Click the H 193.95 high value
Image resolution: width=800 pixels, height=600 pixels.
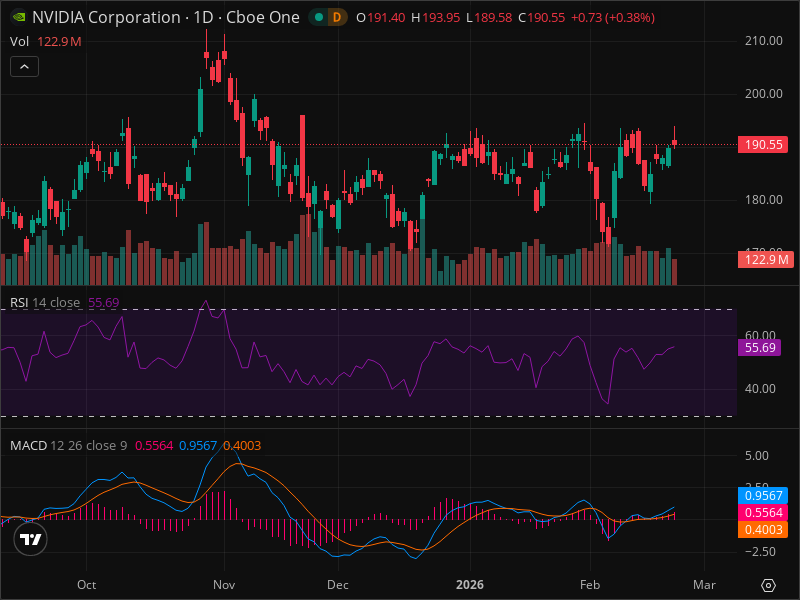pos(435,18)
